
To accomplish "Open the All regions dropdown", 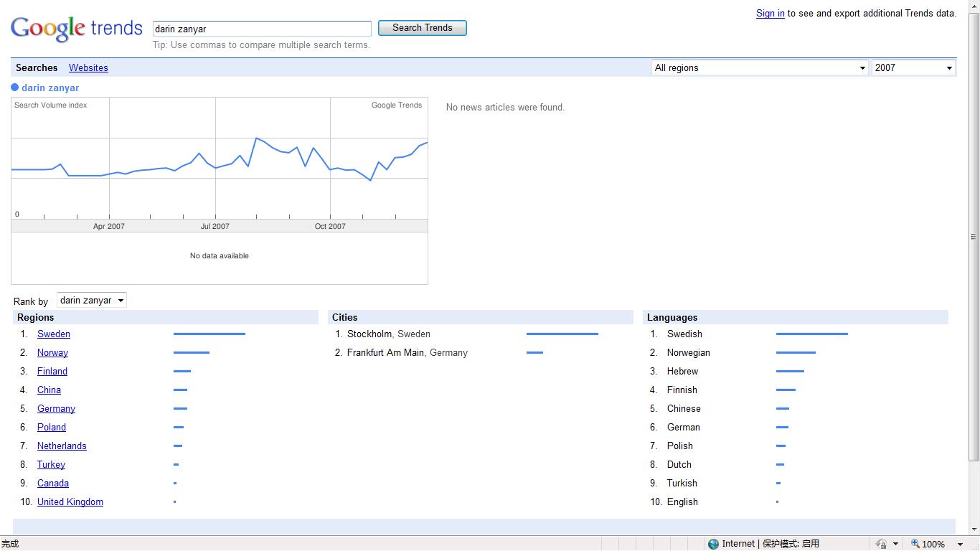I will pos(760,67).
